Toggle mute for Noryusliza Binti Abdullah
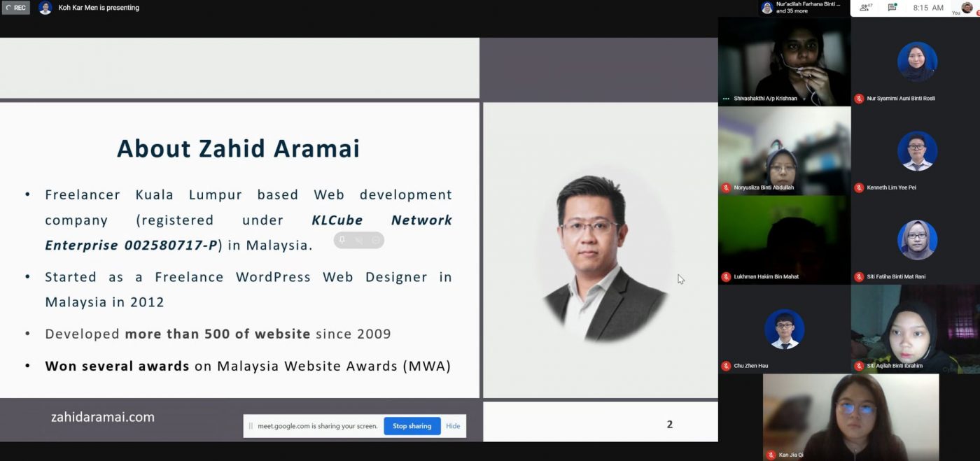Image resolution: width=980 pixels, height=461 pixels. tap(726, 187)
